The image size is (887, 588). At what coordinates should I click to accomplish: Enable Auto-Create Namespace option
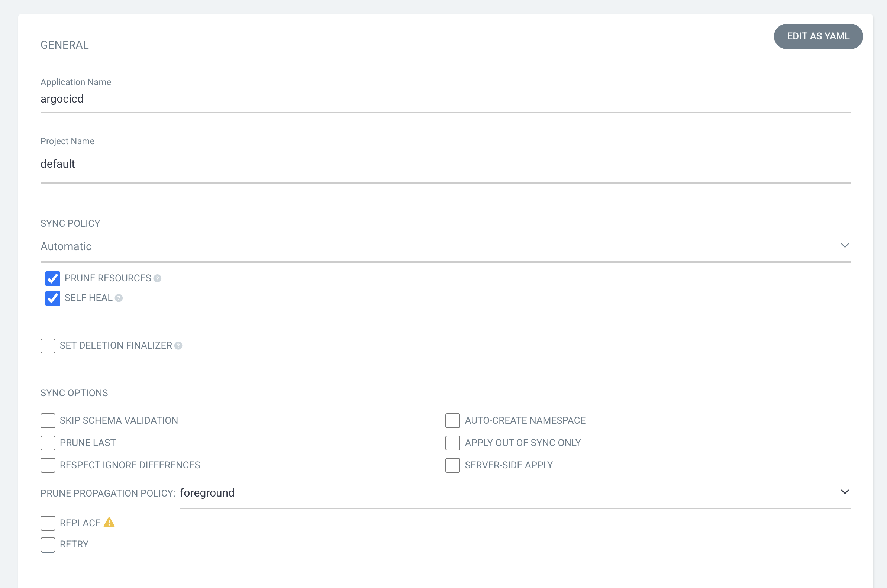pos(453,421)
